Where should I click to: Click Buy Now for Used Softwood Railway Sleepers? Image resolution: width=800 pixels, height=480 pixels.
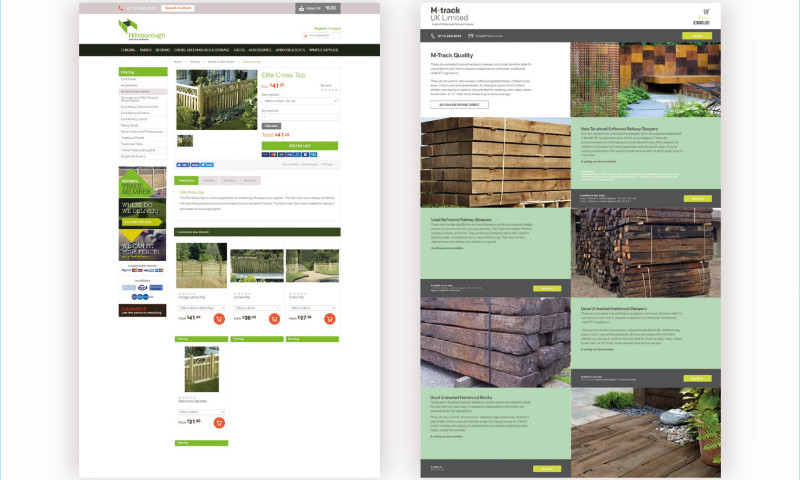[547, 288]
